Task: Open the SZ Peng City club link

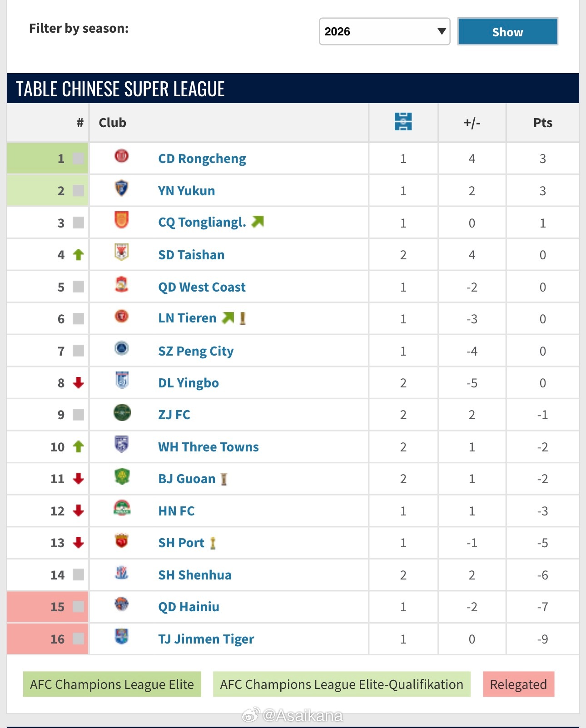Action: click(196, 351)
